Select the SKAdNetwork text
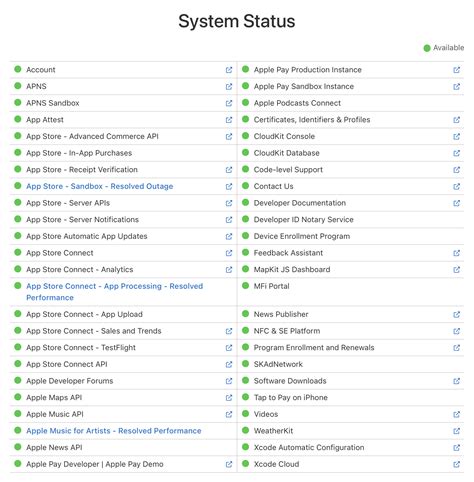474x482 pixels. [x=278, y=364]
